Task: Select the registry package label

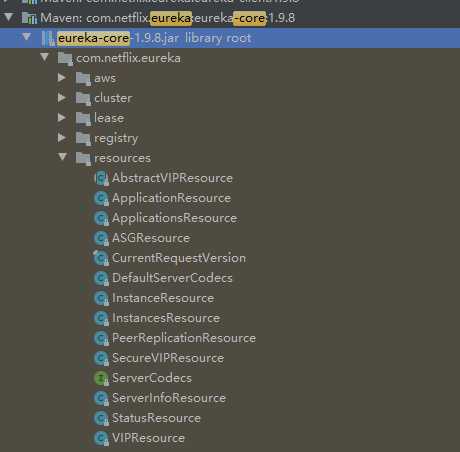Action: point(116,139)
